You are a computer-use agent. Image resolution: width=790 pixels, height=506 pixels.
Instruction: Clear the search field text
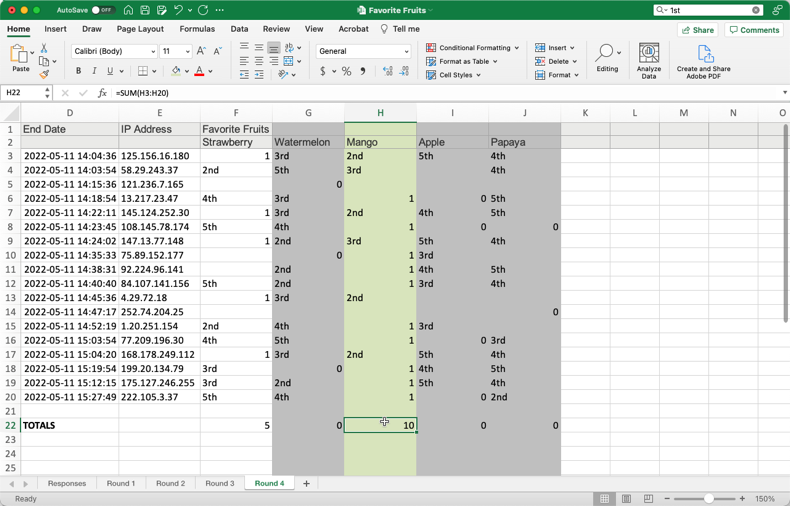756,10
